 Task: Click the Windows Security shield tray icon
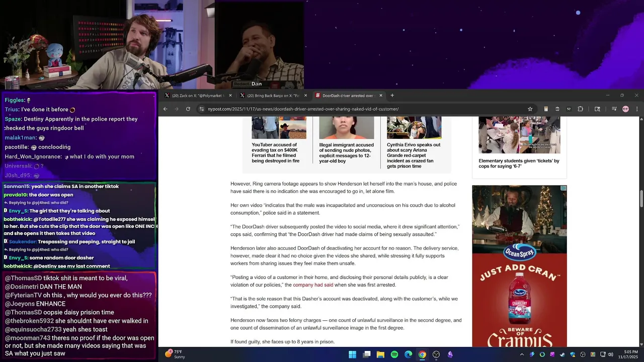pyautogui.click(x=573, y=354)
